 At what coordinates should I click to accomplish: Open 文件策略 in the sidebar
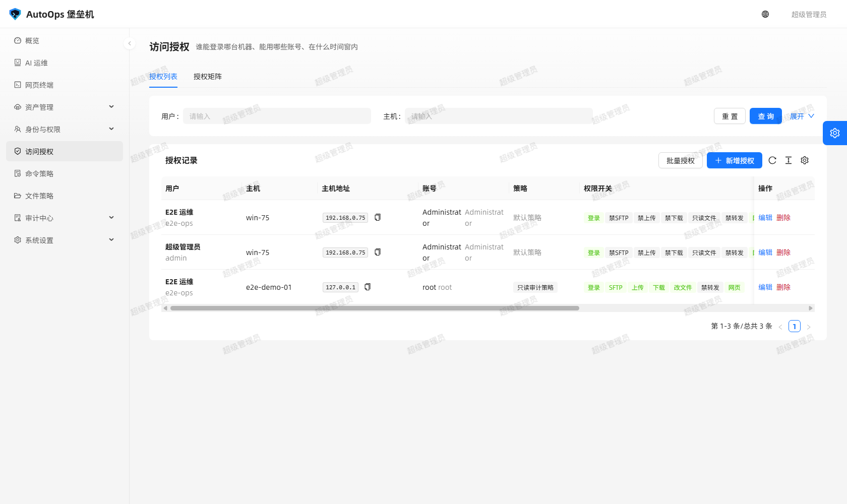(x=65, y=196)
